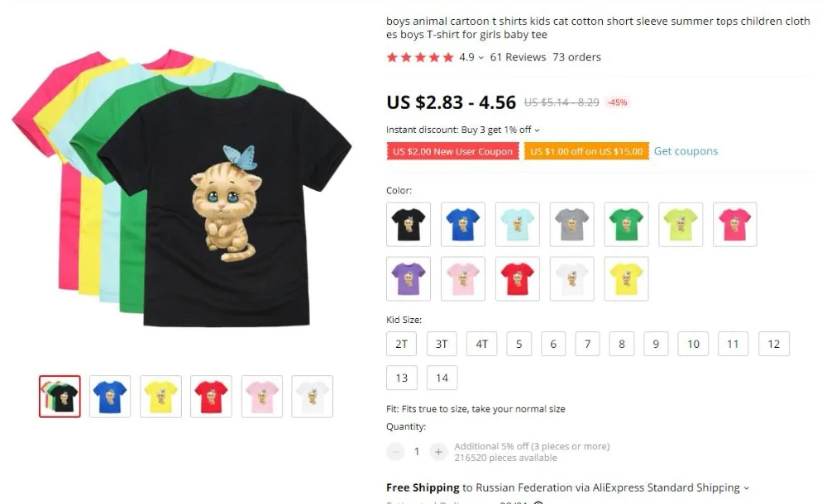The width and height of the screenshot is (827, 504).
Task: Claim the US $1.00 off on US $15.00 coupon
Action: 586,151
